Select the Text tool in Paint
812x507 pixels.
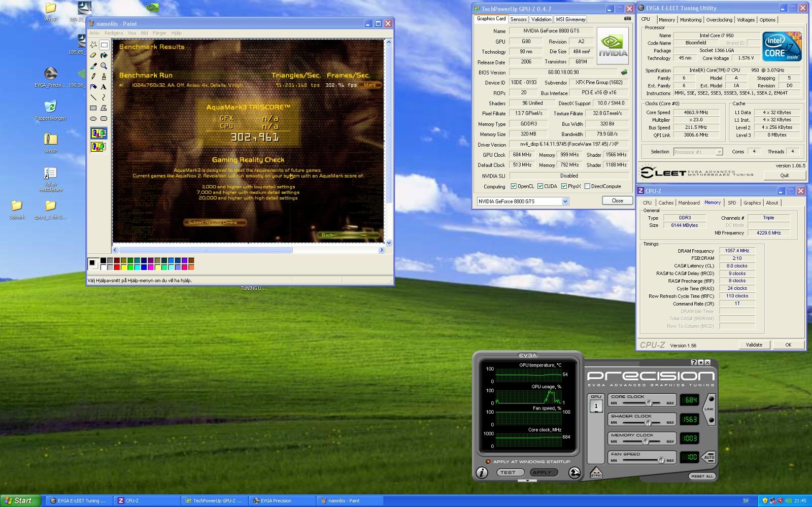point(104,87)
